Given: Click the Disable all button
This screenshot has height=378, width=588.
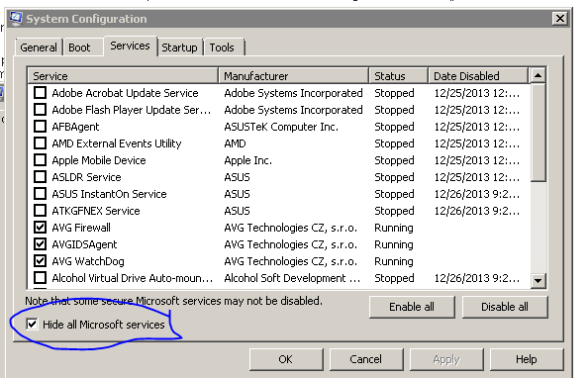Looking at the screenshot, I should click(505, 307).
